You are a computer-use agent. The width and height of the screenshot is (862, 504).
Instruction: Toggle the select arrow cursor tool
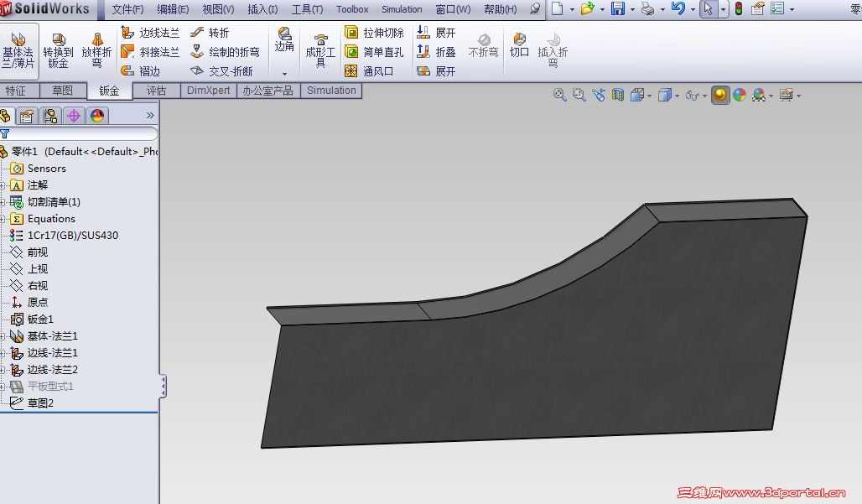pos(708,8)
